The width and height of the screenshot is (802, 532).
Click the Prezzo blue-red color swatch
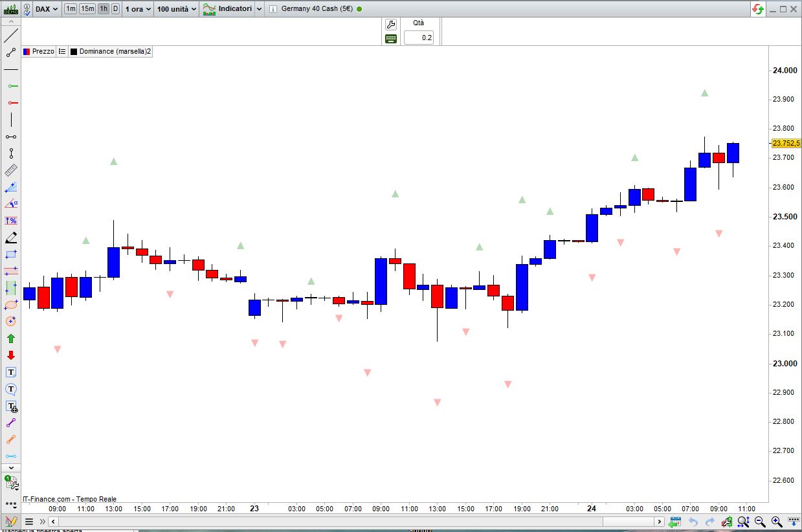(x=27, y=51)
